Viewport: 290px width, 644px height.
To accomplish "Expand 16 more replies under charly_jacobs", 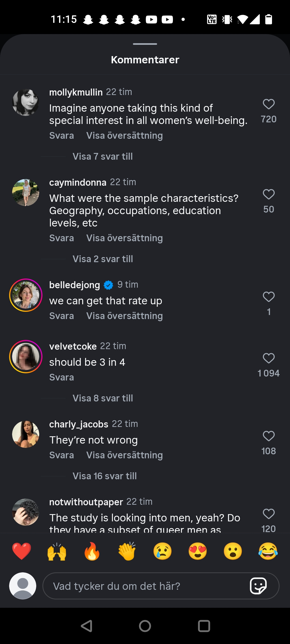I will [104, 476].
